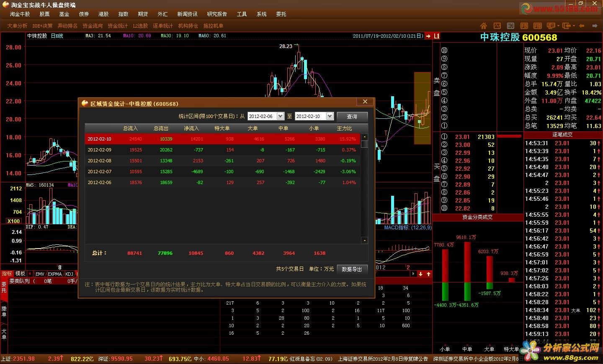Viewport: 603px width, 364px height.
Task: Click the app logo in the title bar
Action: [5, 5]
